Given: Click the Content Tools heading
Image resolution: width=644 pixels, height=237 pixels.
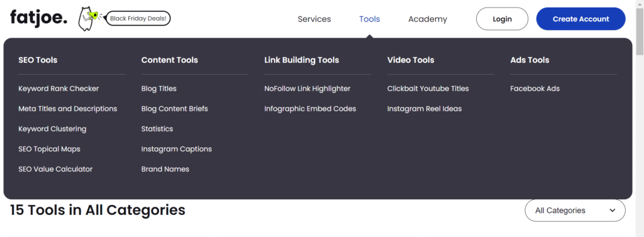Looking at the screenshot, I should point(170,60).
